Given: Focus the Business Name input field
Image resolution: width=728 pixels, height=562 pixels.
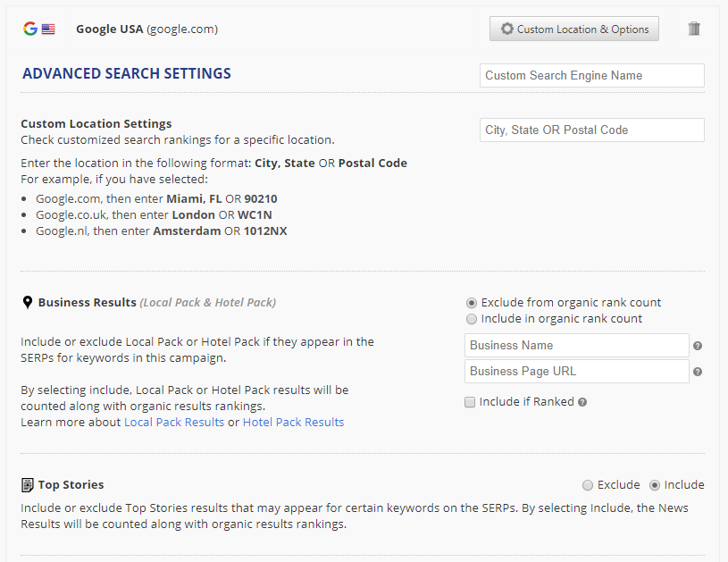Looking at the screenshot, I should coord(576,346).
